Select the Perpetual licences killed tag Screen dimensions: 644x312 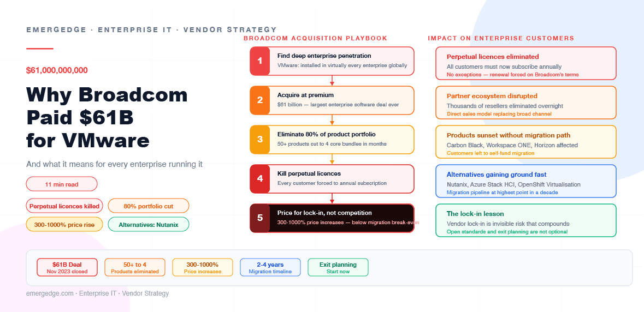pos(64,206)
